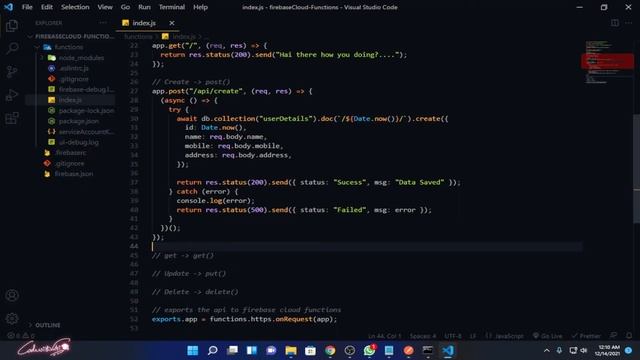
Task: Click the VS Code logo in title bar
Action: click(9, 7)
